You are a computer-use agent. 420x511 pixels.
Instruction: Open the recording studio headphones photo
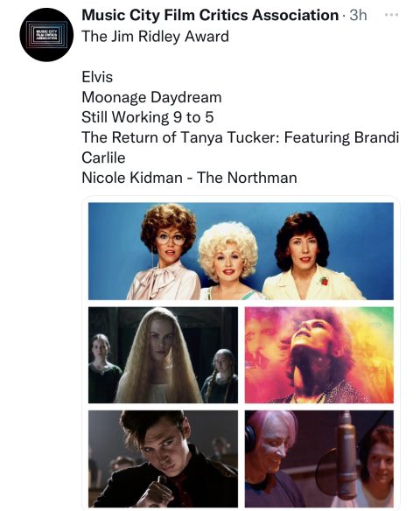pos(319,458)
